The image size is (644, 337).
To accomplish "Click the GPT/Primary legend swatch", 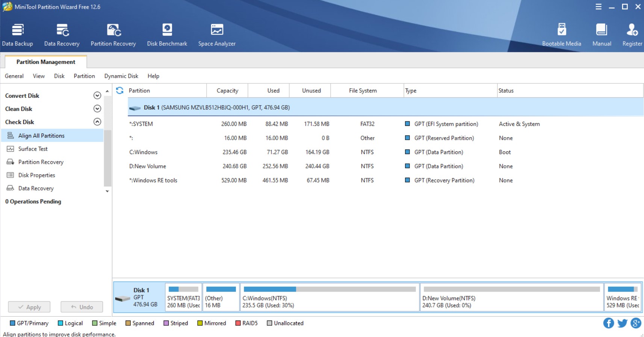I will [x=12, y=323].
